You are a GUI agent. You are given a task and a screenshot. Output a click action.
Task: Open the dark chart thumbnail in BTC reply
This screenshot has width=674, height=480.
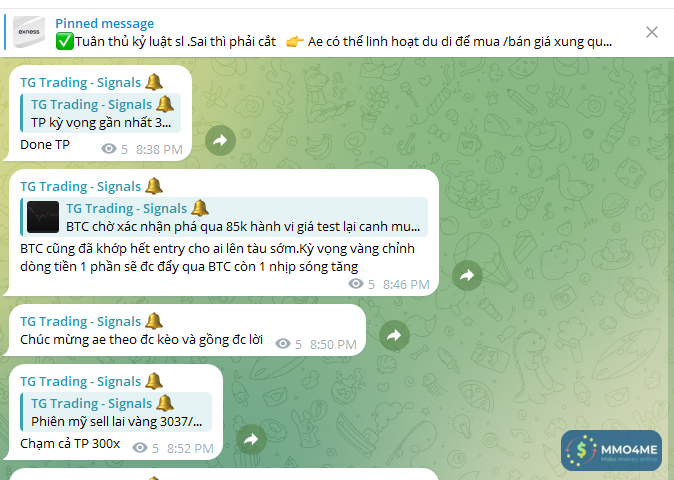(x=43, y=217)
